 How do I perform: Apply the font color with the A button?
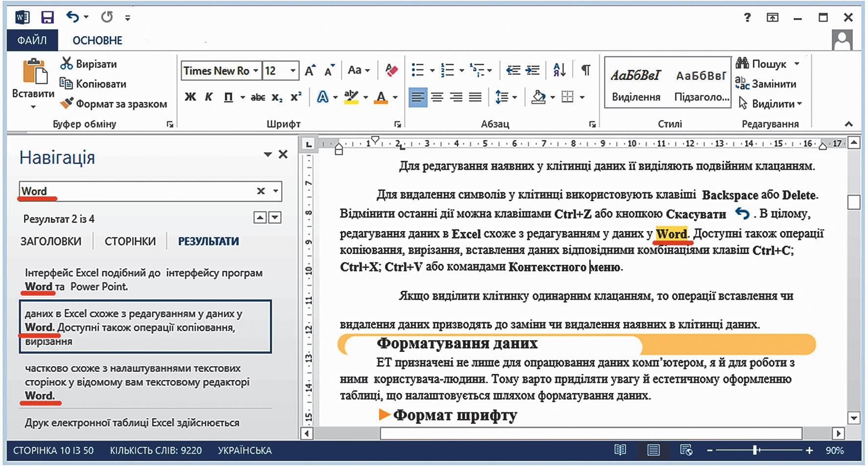[x=381, y=97]
